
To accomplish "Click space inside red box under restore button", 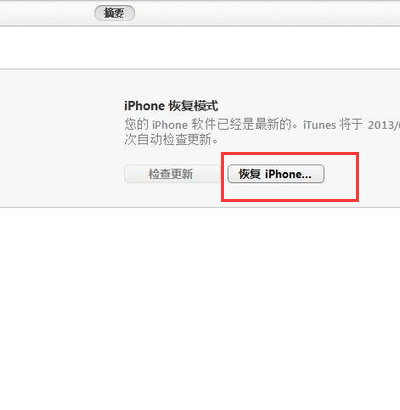I will click(x=290, y=191).
